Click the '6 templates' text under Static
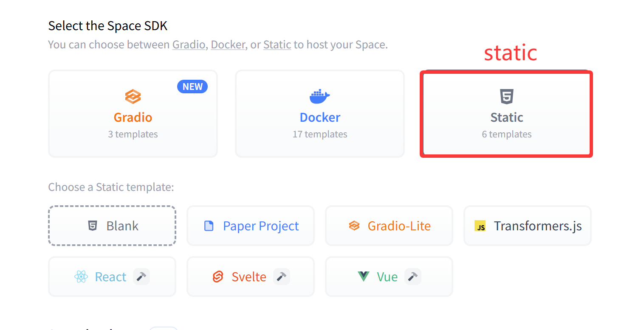644x330 pixels. (506, 134)
